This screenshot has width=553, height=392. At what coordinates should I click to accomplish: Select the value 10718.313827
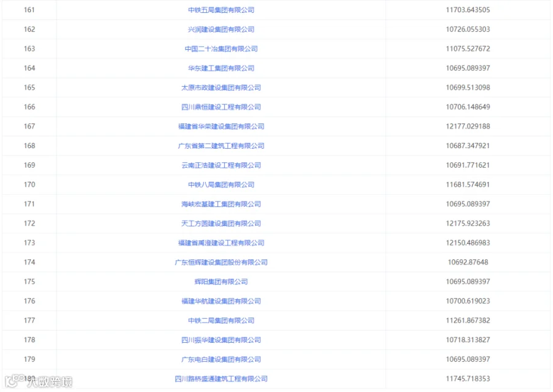coord(468,340)
